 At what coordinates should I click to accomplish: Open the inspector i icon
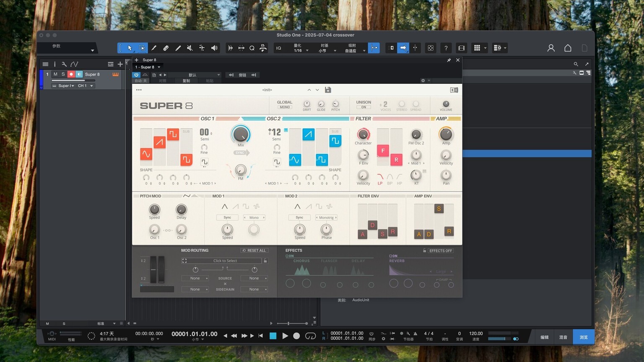click(55, 64)
